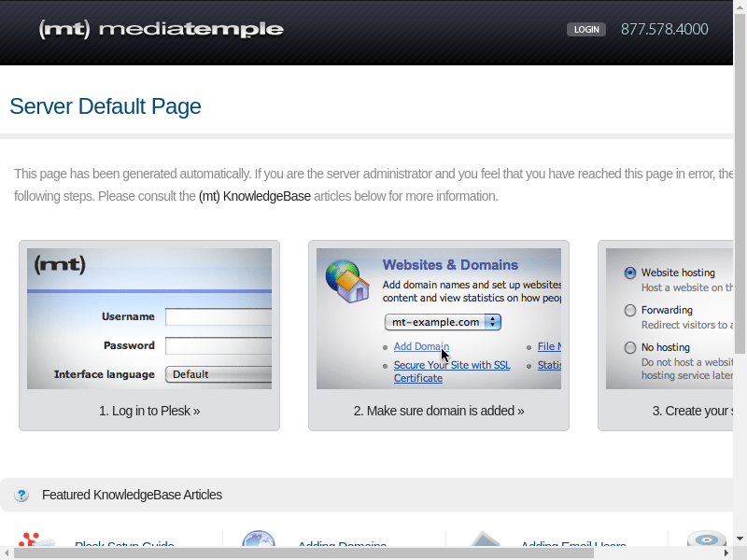Follow the 'Make sure domain is added' link

pyautogui.click(x=439, y=411)
